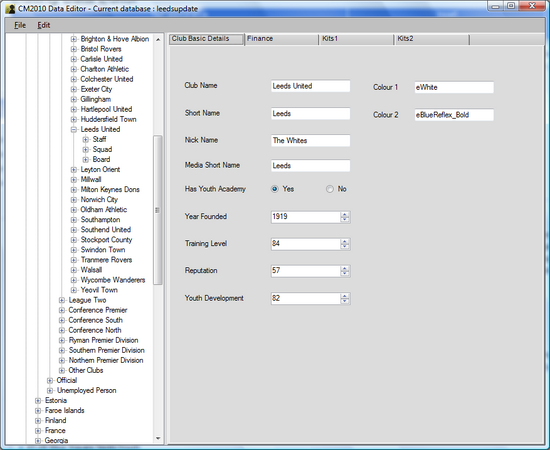The width and height of the screenshot is (550, 450).
Task: Select Leyton Orient in the tree
Action: (x=100, y=170)
